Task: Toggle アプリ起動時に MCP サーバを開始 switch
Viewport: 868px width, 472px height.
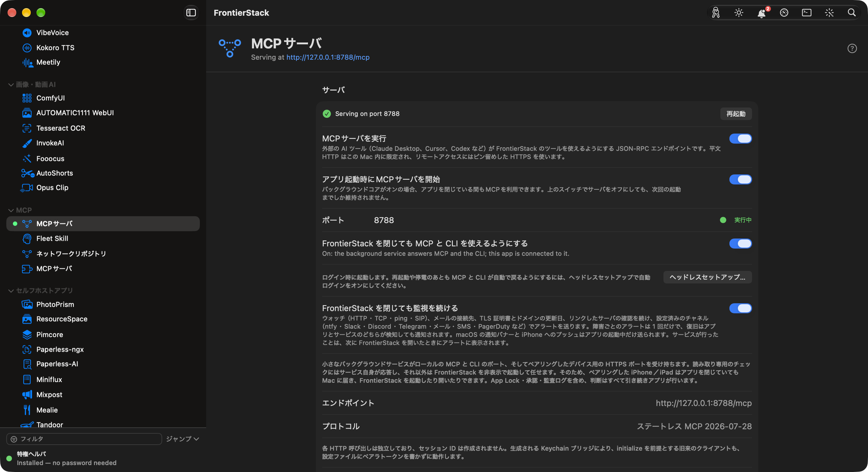Action: tap(740, 179)
